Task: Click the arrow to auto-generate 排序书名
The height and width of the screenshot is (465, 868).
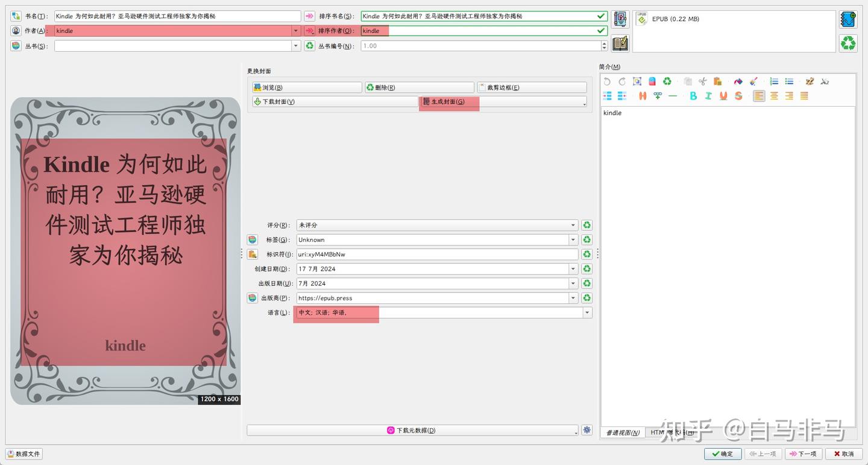Action: point(309,16)
